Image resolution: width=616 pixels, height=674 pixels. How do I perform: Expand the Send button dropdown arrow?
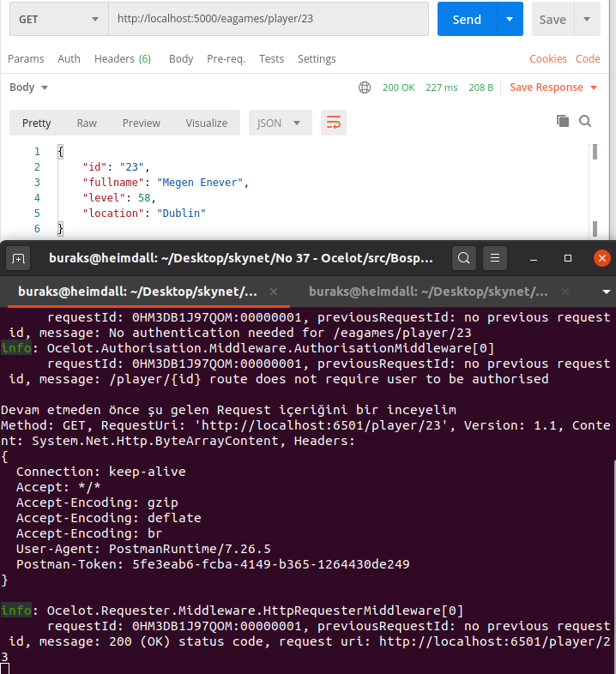click(x=510, y=20)
